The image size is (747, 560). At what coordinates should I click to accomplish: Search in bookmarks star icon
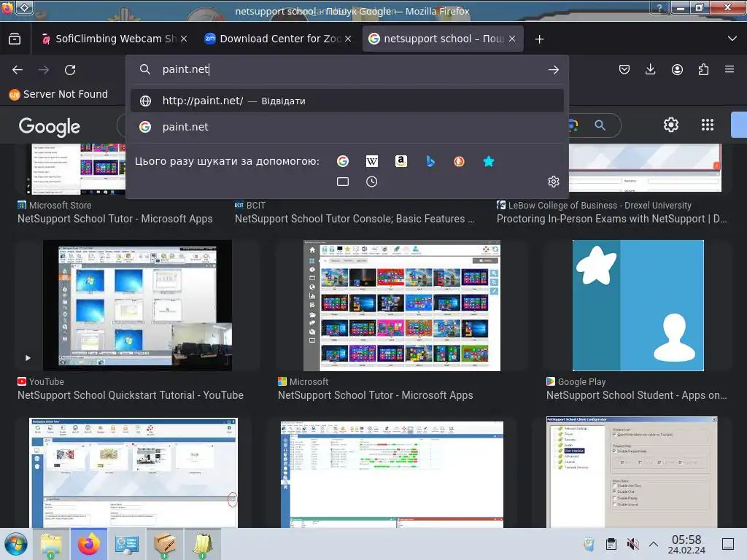pyautogui.click(x=488, y=161)
